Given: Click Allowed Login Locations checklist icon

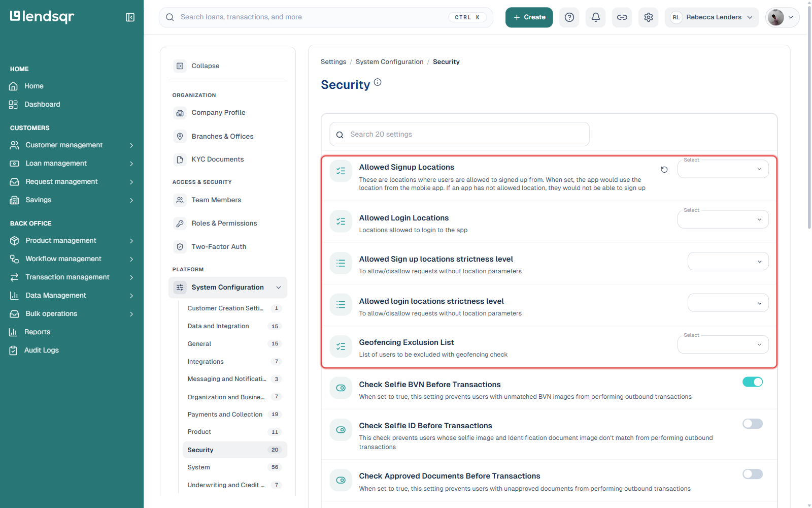Looking at the screenshot, I should pyautogui.click(x=341, y=221).
